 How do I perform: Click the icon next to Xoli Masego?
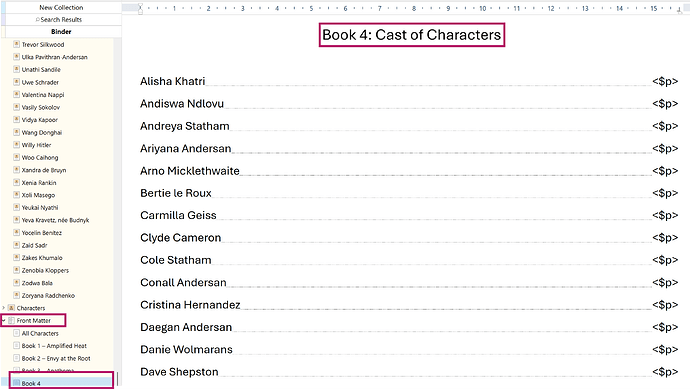click(x=16, y=194)
